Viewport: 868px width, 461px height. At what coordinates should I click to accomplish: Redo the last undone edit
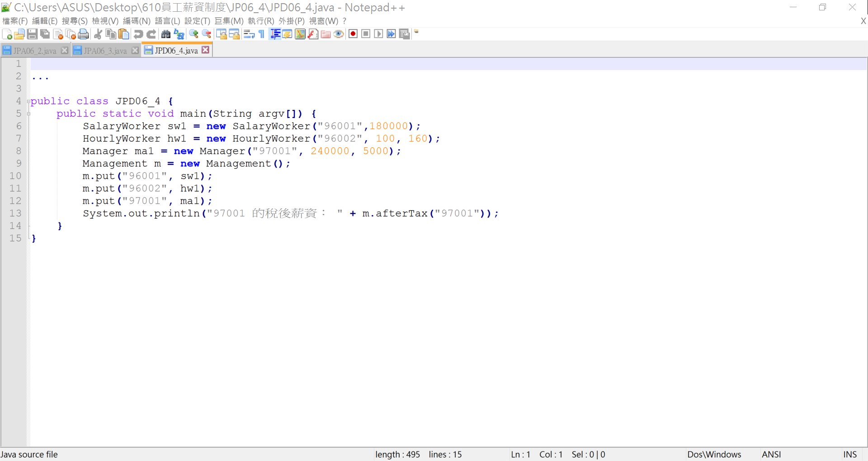[x=151, y=34]
